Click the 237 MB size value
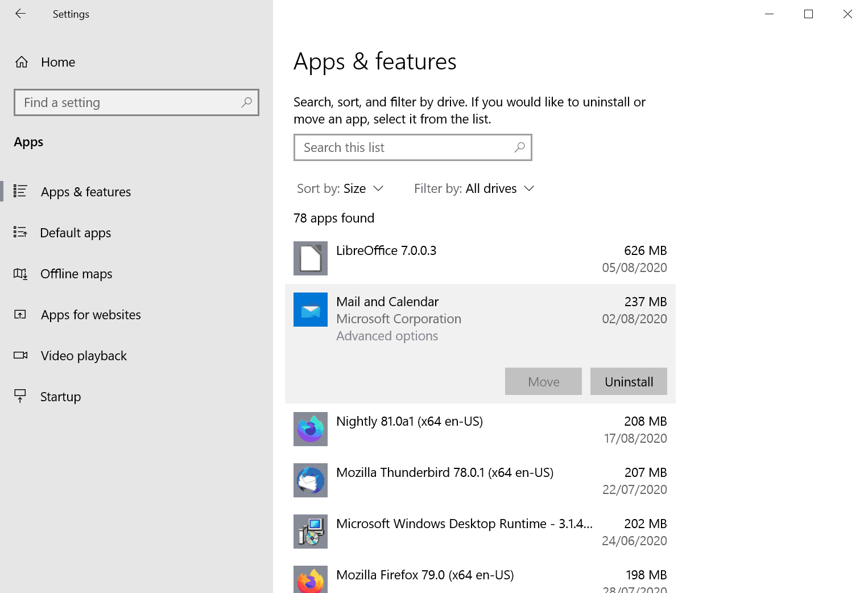This screenshot has height=593, width=868. (645, 302)
